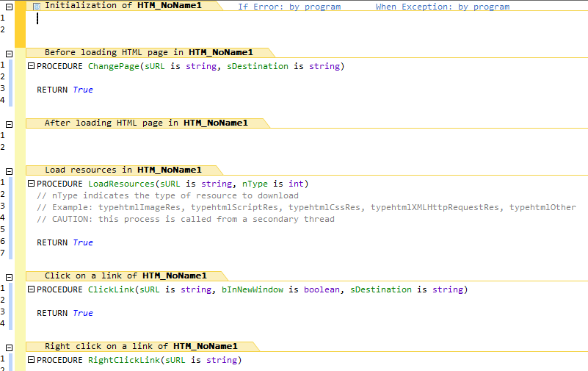
Task: Collapse the Before loading HTML page section
Action: [x=9, y=54]
